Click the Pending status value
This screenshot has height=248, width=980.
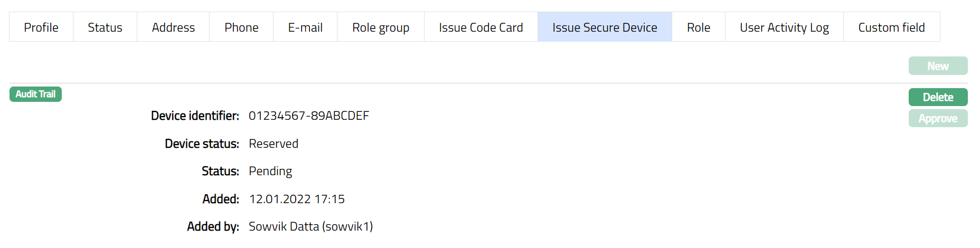[x=270, y=171]
